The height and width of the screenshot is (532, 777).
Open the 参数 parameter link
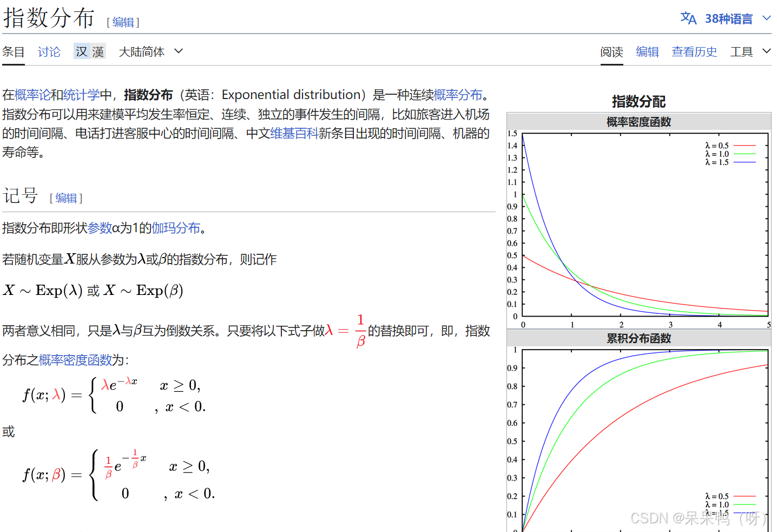pos(101,228)
